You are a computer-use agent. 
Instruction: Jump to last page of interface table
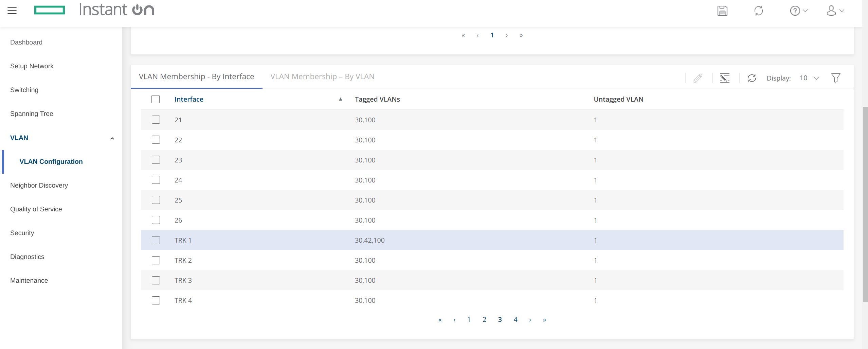(x=544, y=320)
